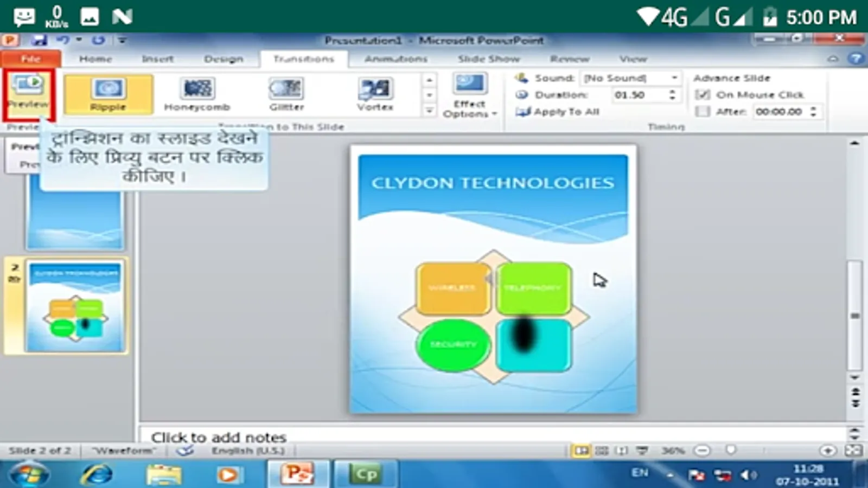Click the Duration stepper arrows
Image resolution: width=868 pixels, height=488 pixels.
tap(673, 95)
